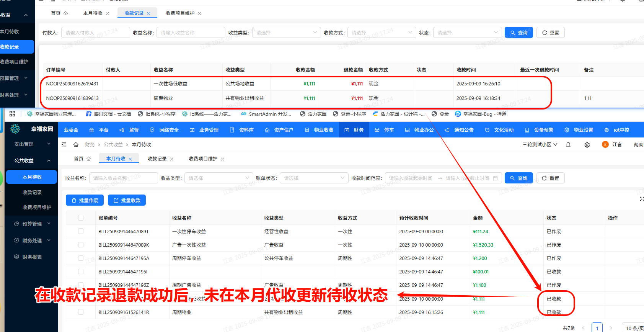Click the sidebar collapse menu icon
This screenshot has height=332, width=644.
(64, 145)
